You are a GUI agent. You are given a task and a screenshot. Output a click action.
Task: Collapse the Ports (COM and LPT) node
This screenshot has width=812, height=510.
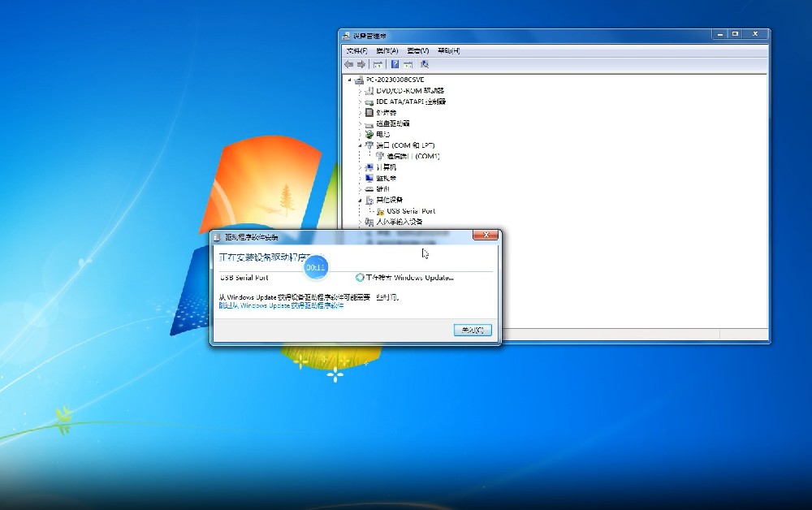pos(360,145)
